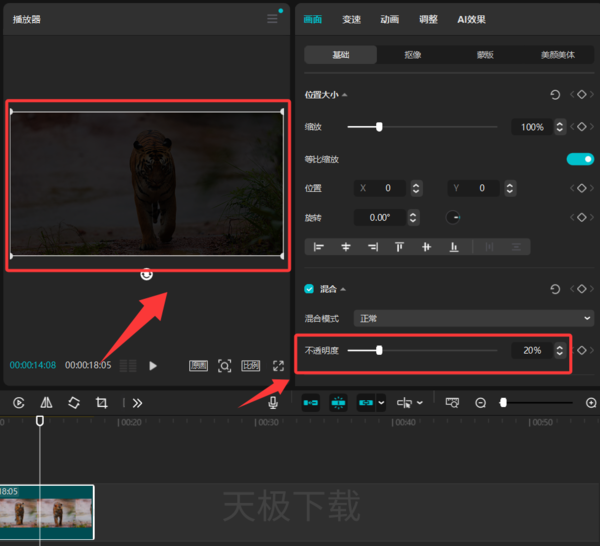Open the 调整 tab
The image size is (600, 546).
click(428, 19)
